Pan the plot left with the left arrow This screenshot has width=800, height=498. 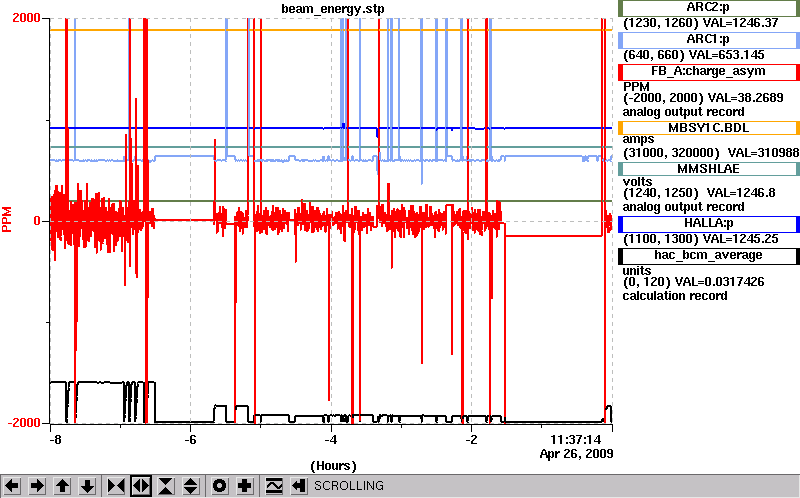(12, 486)
